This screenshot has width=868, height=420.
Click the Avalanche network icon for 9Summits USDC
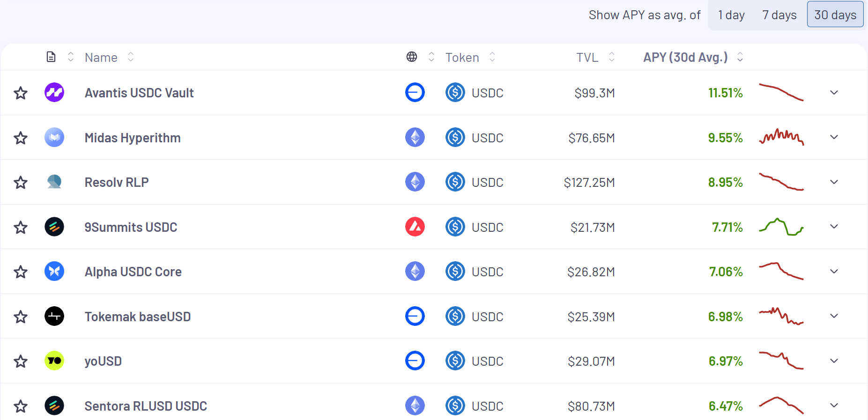[415, 227]
